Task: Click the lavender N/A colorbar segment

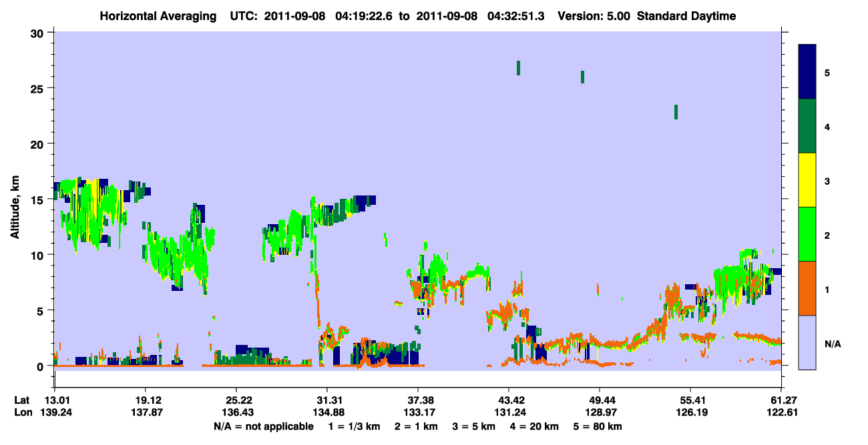Action: coord(807,342)
